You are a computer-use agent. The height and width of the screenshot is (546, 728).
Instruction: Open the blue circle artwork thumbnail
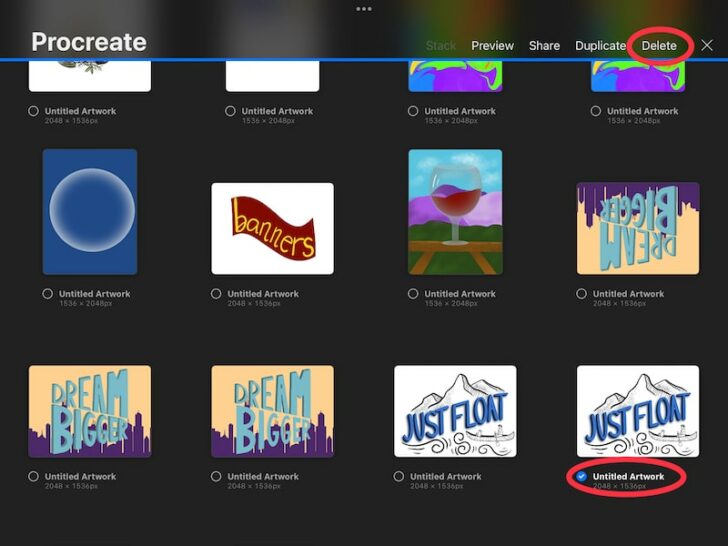90,212
